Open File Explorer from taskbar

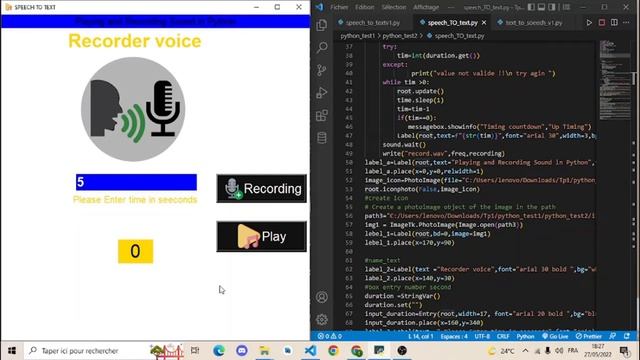pos(264,351)
